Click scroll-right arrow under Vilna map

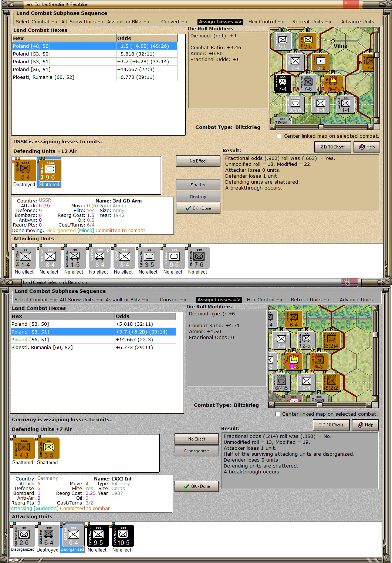pos(370,127)
